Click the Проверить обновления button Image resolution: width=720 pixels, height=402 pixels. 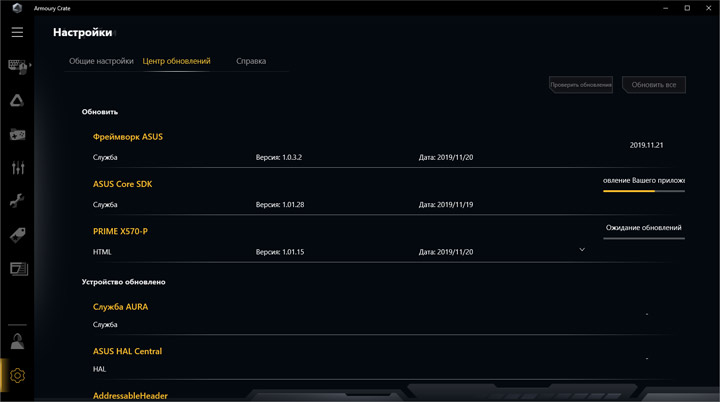point(581,85)
